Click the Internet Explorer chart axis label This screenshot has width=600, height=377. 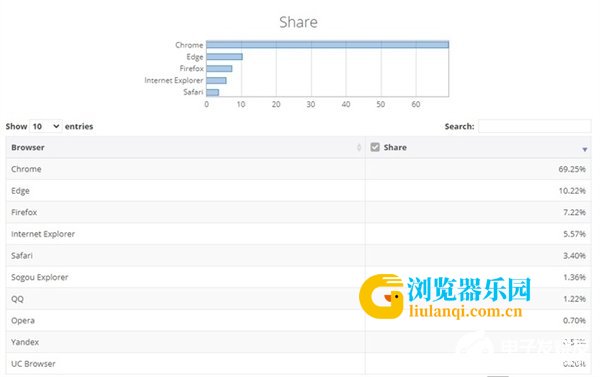(174, 80)
